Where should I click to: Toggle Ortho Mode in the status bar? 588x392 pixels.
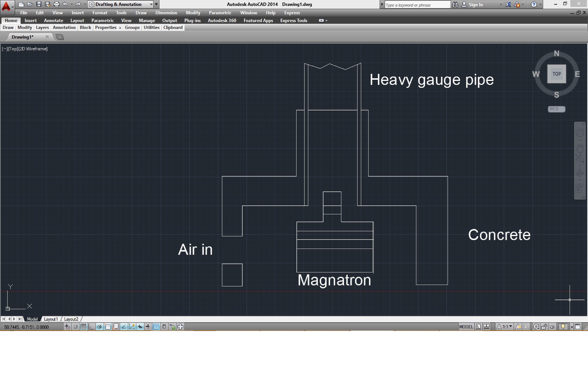91,327
